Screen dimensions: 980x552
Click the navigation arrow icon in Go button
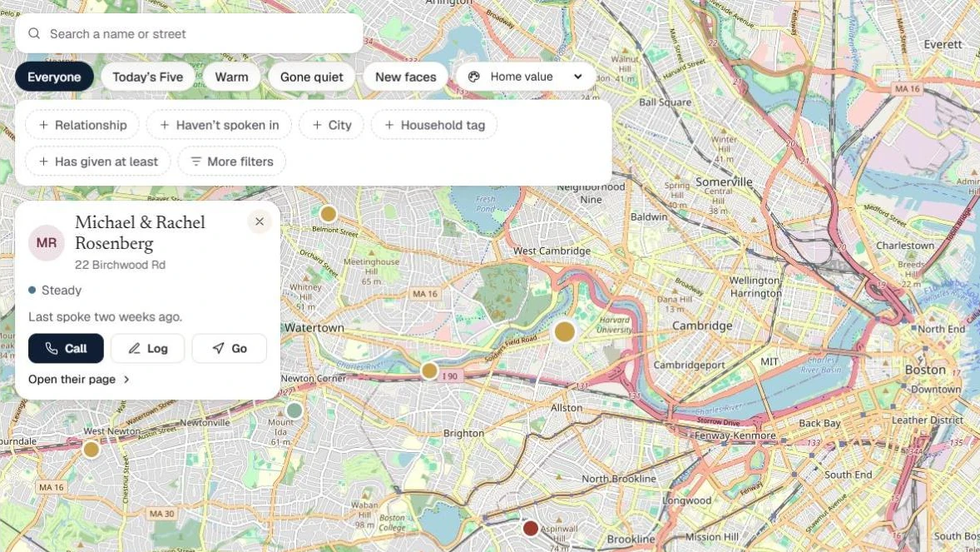[x=217, y=349]
